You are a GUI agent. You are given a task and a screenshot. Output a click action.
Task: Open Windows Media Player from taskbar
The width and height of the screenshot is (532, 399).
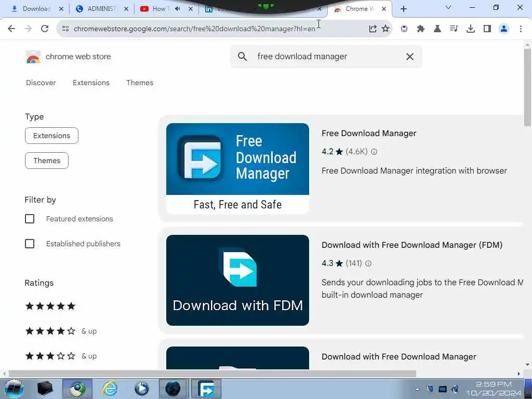(141, 389)
